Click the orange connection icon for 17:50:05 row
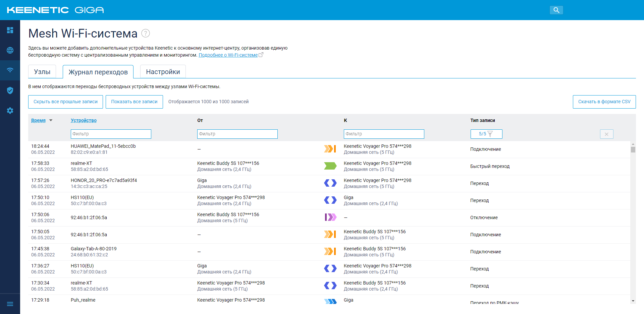This screenshot has height=314, width=644. pyautogui.click(x=330, y=234)
